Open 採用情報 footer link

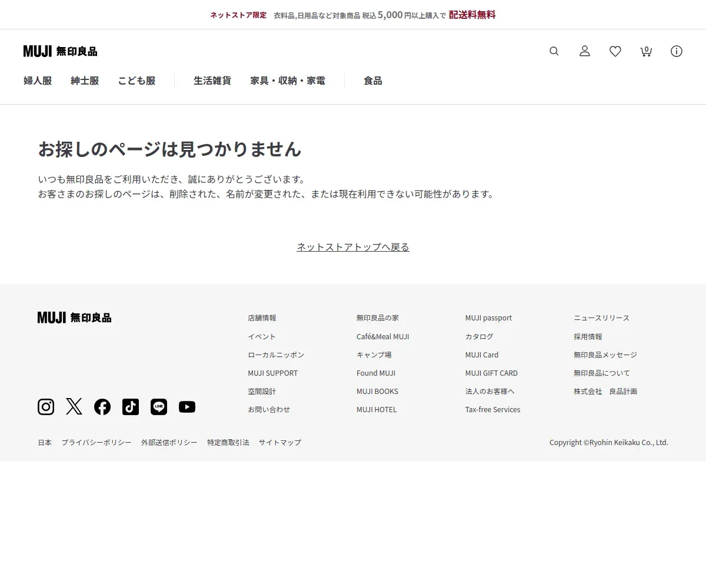(588, 336)
